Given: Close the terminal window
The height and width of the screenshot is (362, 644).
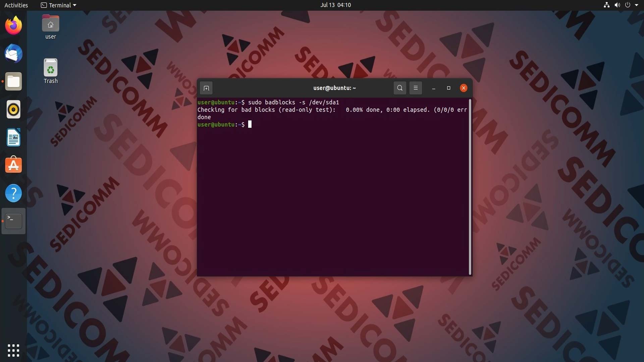Looking at the screenshot, I should point(464,88).
